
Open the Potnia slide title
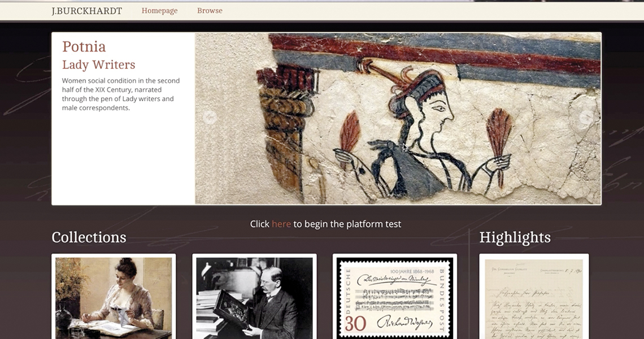point(84,46)
